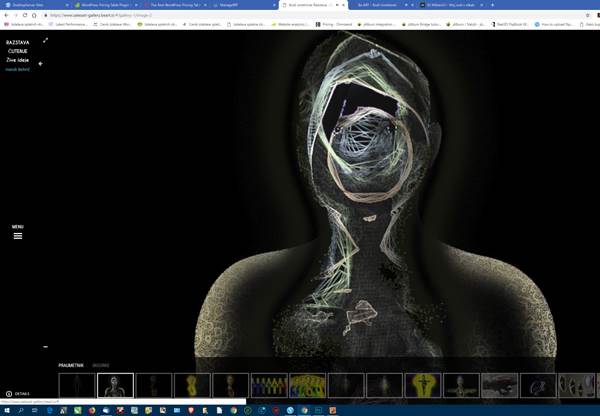
Task: Switch to the first browser tab
Action: click(x=30, y=4)
